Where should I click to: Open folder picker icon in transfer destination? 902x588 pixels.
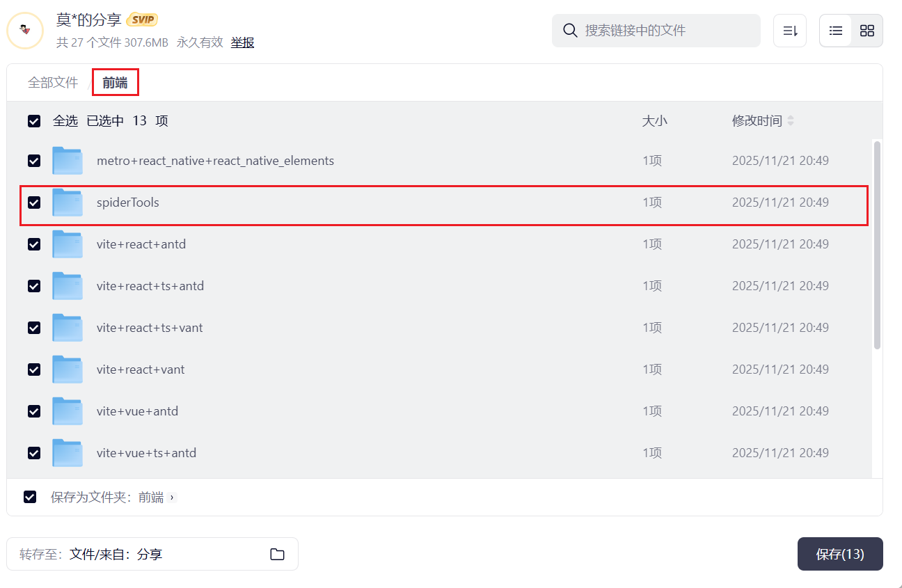(277, 554)
